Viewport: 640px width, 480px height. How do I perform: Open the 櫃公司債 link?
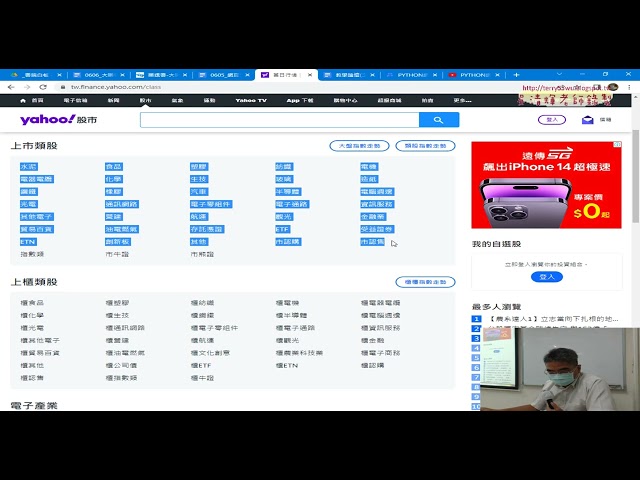tap(121, 366)
